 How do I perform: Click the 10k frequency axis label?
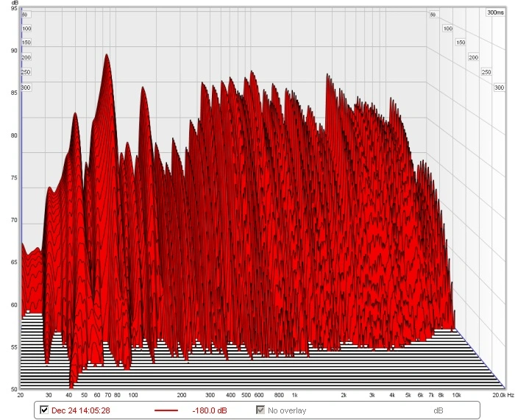coord(457,395)
